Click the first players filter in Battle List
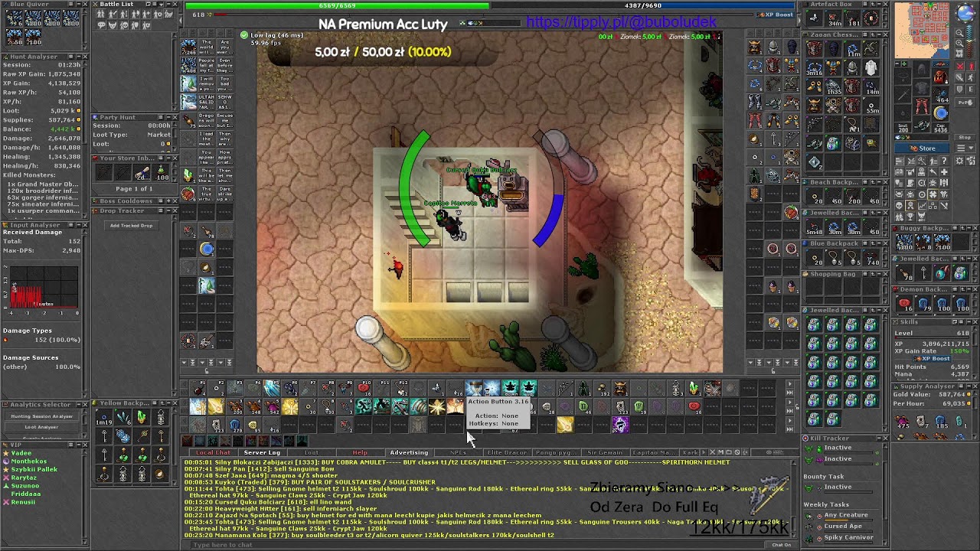 click(x=100, y=15)
